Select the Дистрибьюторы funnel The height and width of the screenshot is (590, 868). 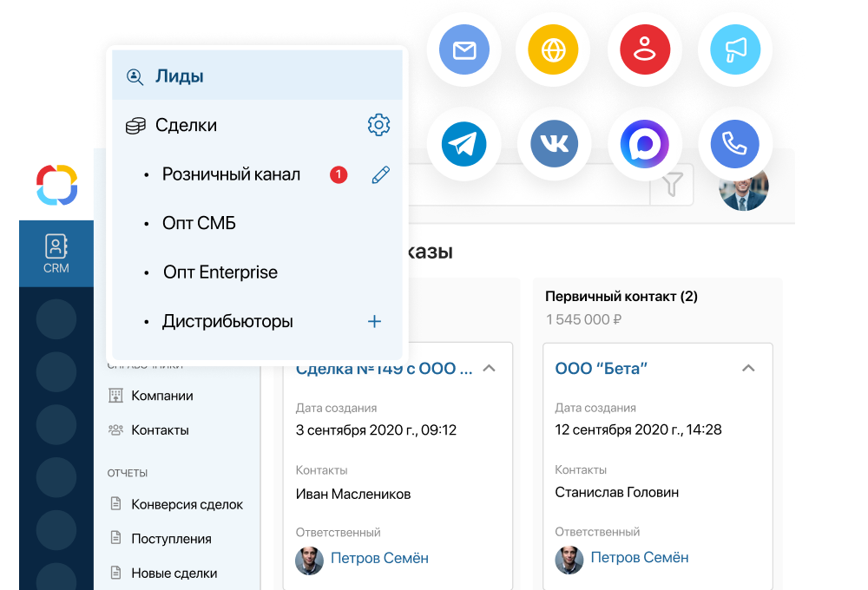[227, 322]
